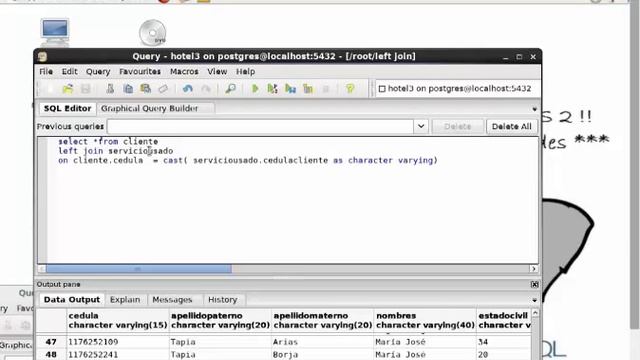The width and height of the screenshot is (640, 360).
Task: Select row number 47 in results
Action: [51, 342]
